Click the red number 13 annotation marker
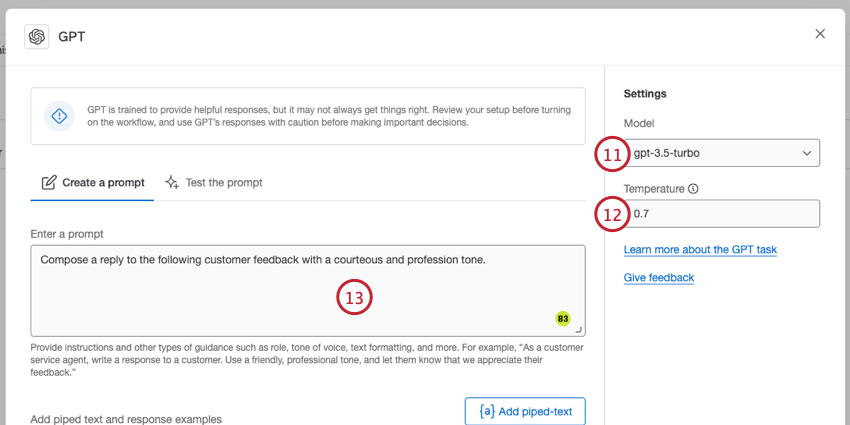 coord(355,297)
